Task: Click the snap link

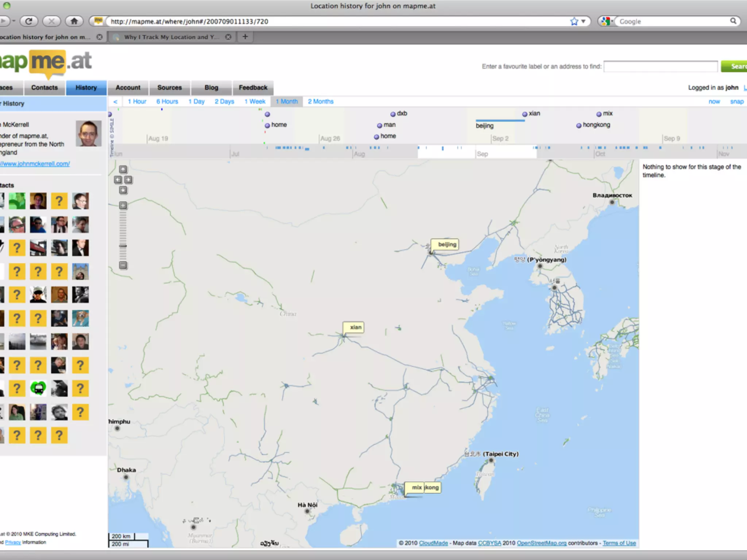Action: pyautogui.click(x=737, y=102)
